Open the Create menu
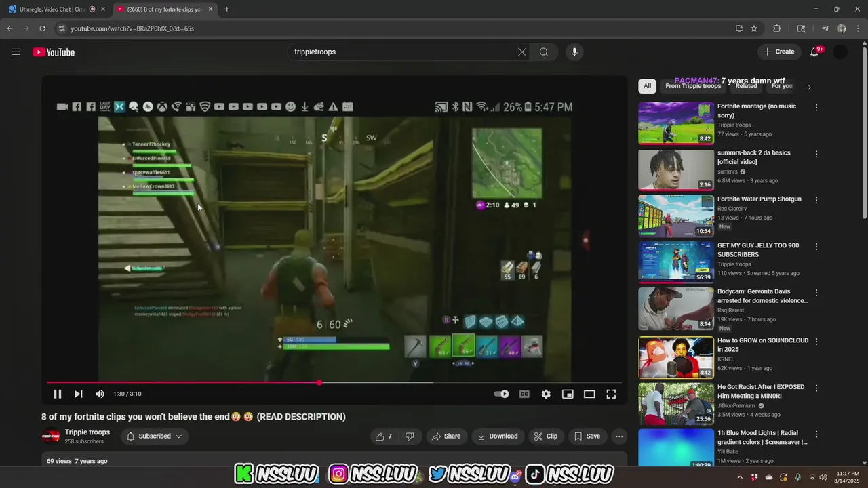Viewport: 868px width, 488px height. point(778,52)
